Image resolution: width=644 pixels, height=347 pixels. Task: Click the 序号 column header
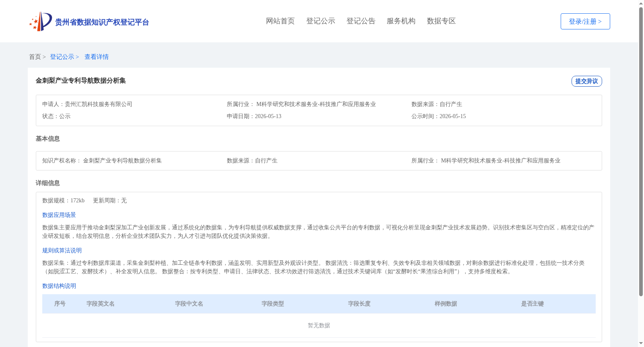[60, 304]
